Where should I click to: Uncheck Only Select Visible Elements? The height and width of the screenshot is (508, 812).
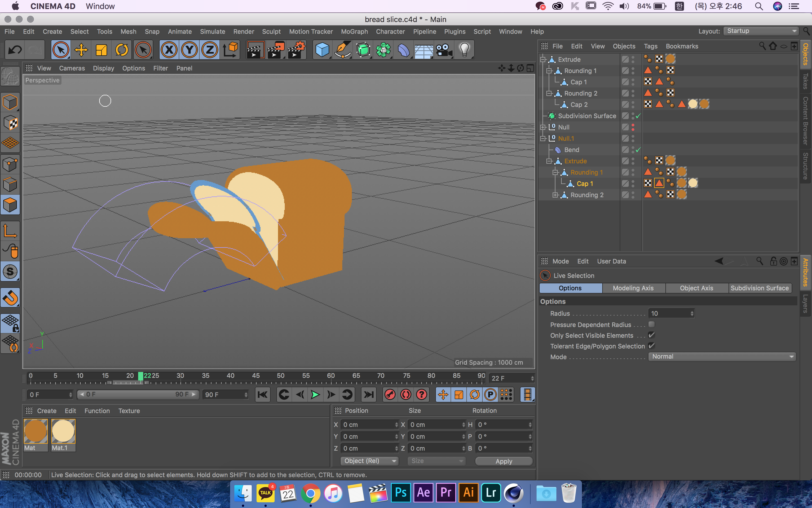tap(652, 335)
